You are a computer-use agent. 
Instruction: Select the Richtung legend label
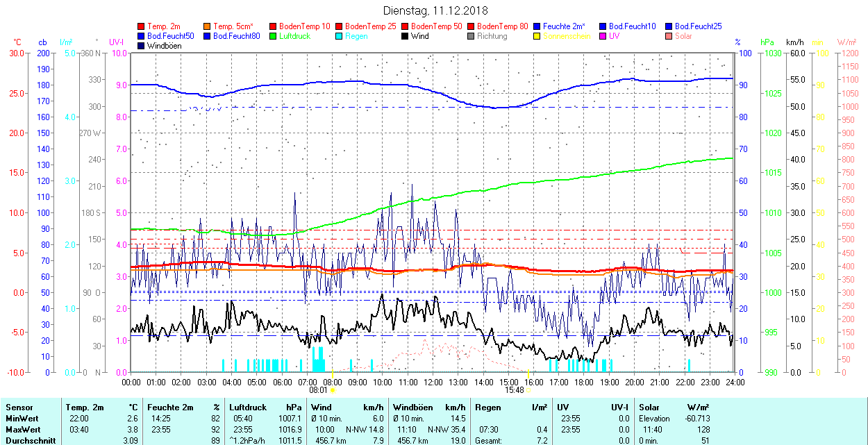492,36
